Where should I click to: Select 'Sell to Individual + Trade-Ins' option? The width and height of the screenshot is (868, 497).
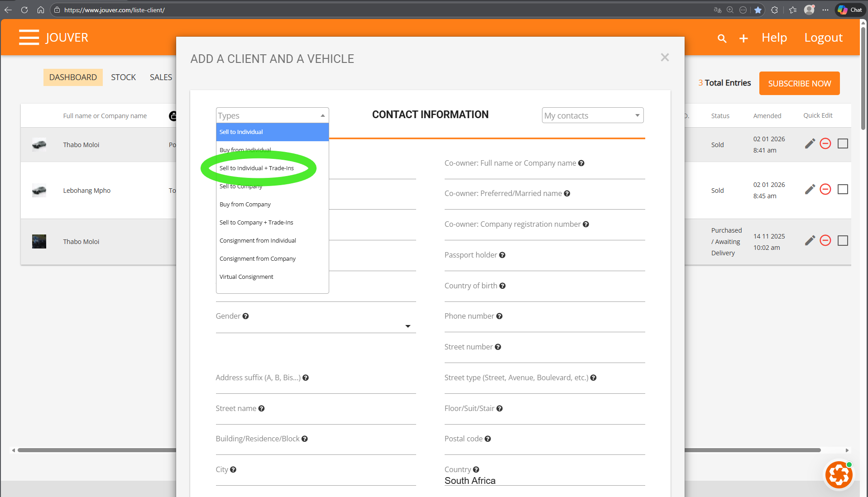(257, 168)
